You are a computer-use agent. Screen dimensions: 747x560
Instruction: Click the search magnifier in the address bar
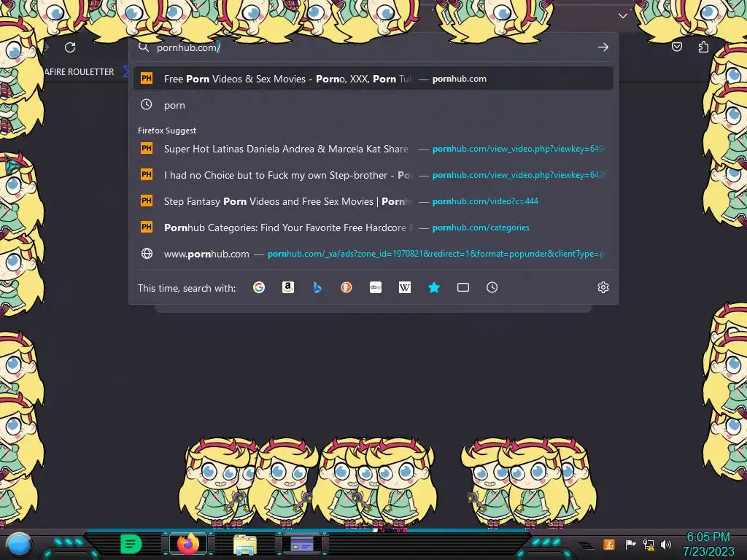[144, 47]
